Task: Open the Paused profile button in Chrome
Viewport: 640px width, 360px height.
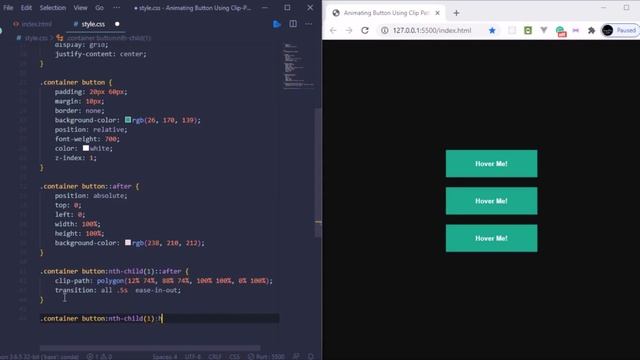Action: [620, 30]
